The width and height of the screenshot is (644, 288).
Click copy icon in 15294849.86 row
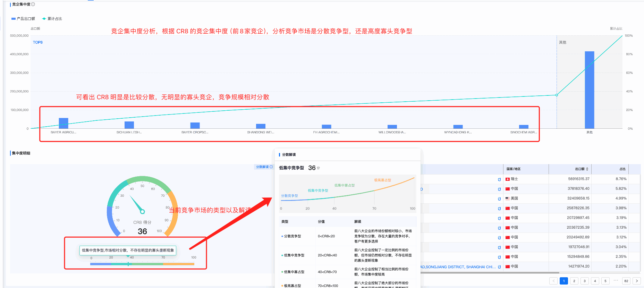pos(499,257)
